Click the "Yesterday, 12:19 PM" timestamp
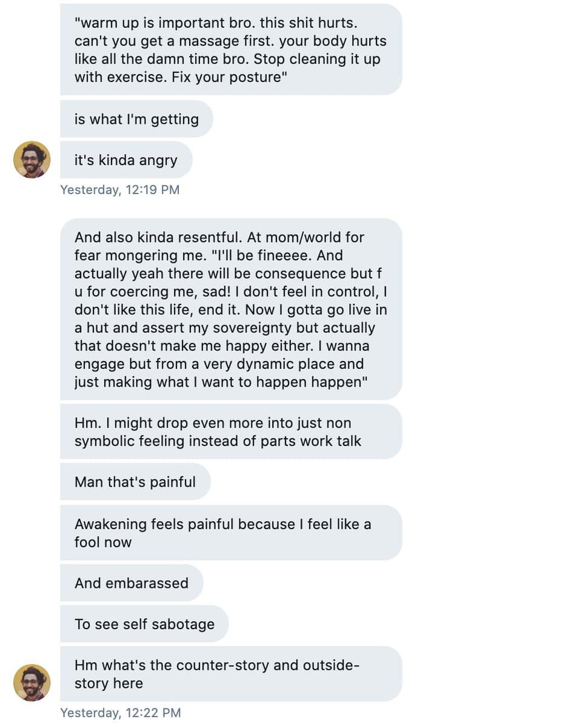Screen dimensions: 571x728 120,189
